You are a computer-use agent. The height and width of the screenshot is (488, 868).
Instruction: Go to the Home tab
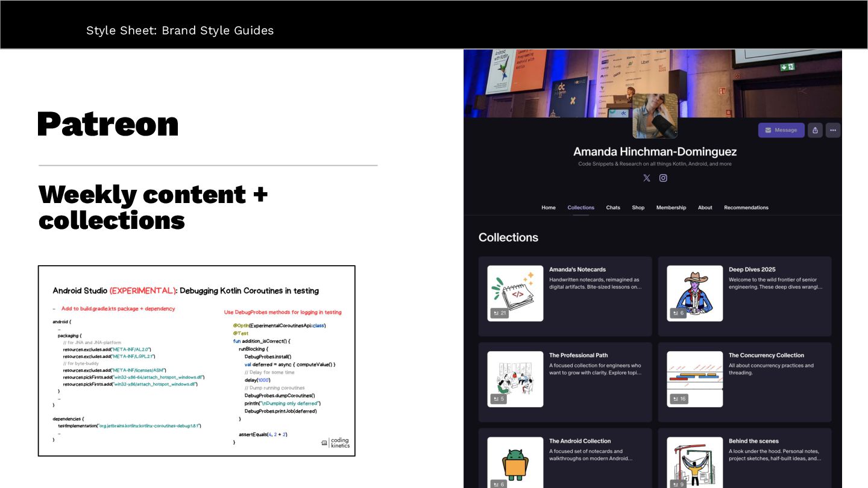(549, 208)
